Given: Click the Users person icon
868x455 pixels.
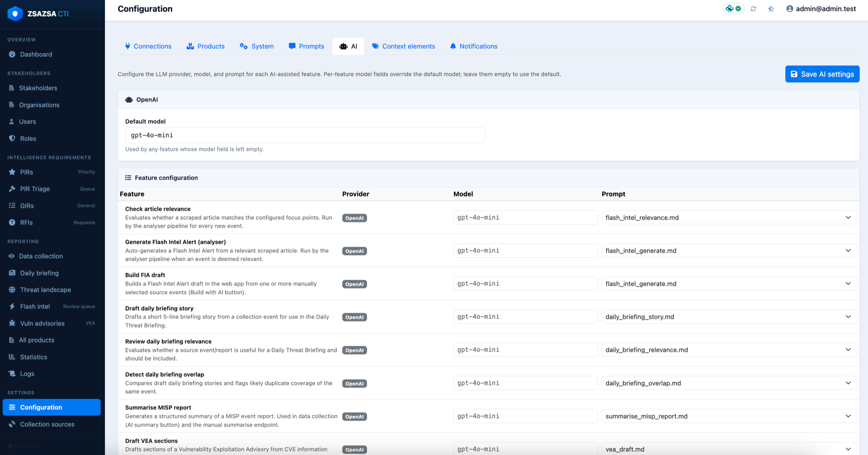Looking at the screenshot, I should click(12, 122).
